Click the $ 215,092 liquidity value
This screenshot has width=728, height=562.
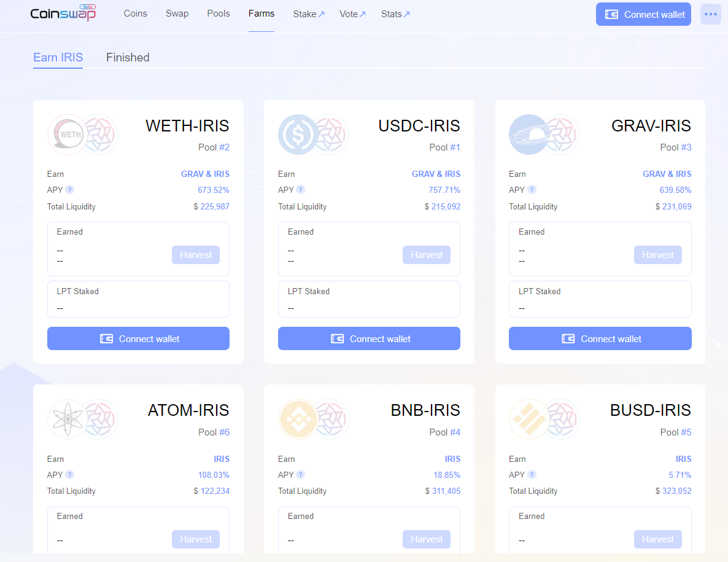click(x=443, y=206)
